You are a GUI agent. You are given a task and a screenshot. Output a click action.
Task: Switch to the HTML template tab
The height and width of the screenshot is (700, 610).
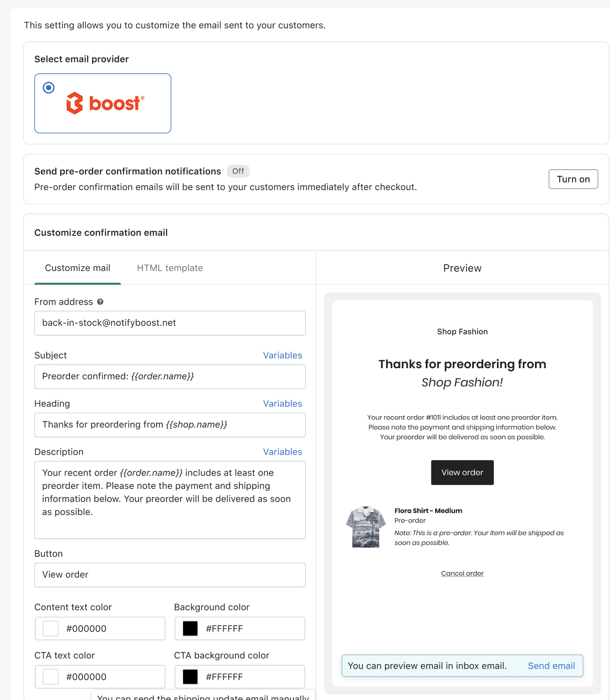coord(169,268)
